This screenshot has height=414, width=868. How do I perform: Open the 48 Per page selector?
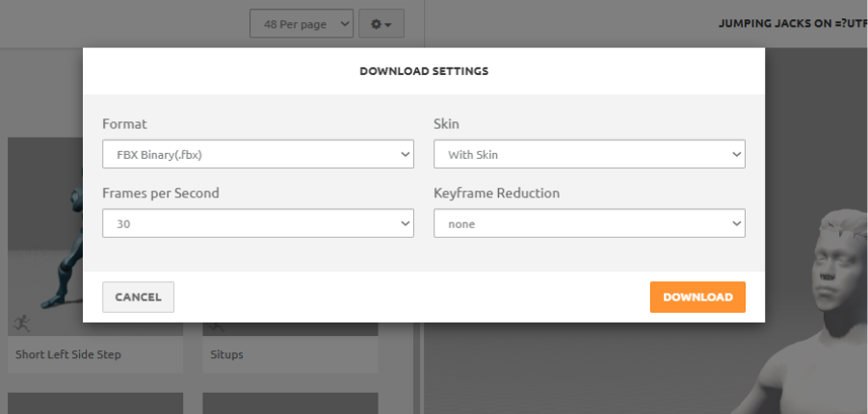click(x=302, y=23)
